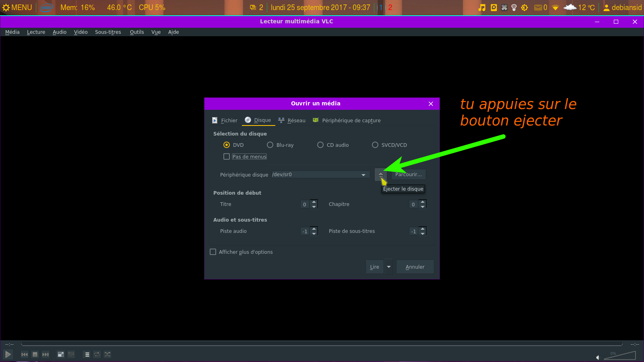Enable the Pas de menus checkbox

coord(227,156)
